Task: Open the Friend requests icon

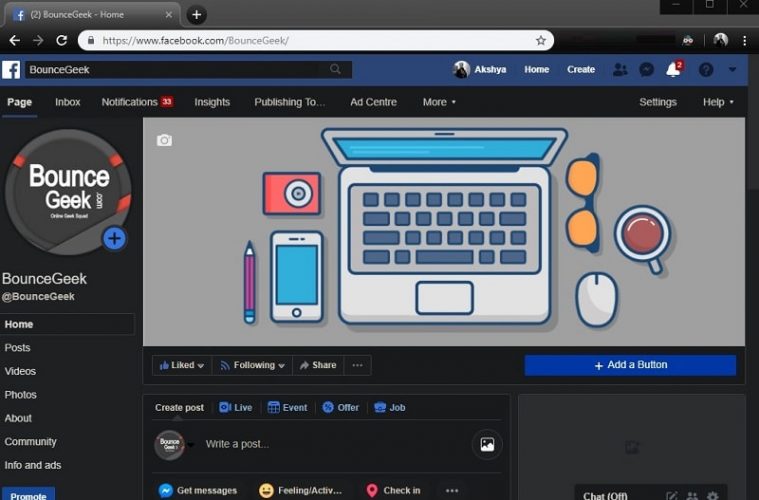Action: click(x=620, y=70)
